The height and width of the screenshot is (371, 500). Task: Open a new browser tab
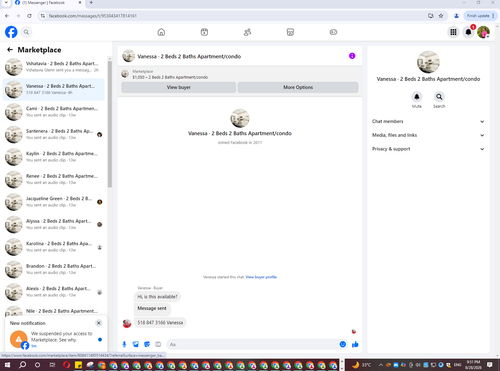[91, 3]
